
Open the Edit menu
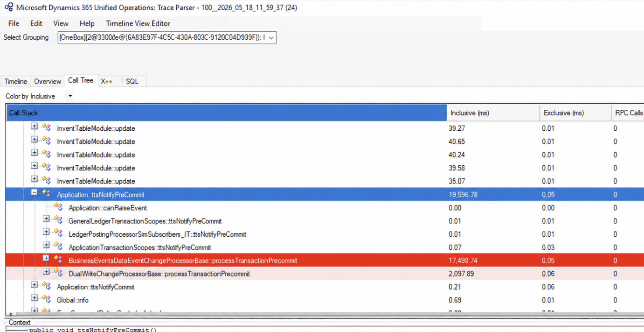tap(36, 23)
